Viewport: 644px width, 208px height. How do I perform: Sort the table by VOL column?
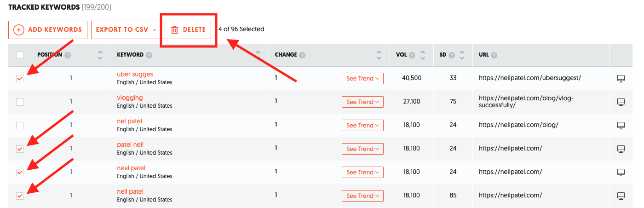(x=423, y=55)
